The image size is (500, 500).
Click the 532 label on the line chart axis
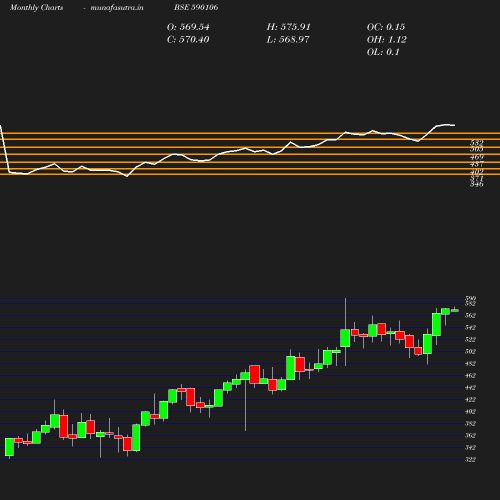click(477, 143)
